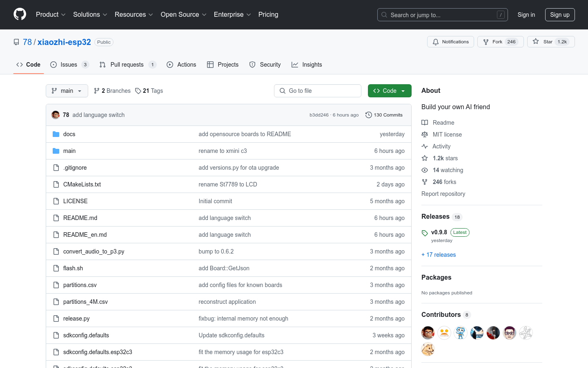The width and height of the screenshot is (588, 368).
Task: Click the Readme book icon
Action: 425,123
